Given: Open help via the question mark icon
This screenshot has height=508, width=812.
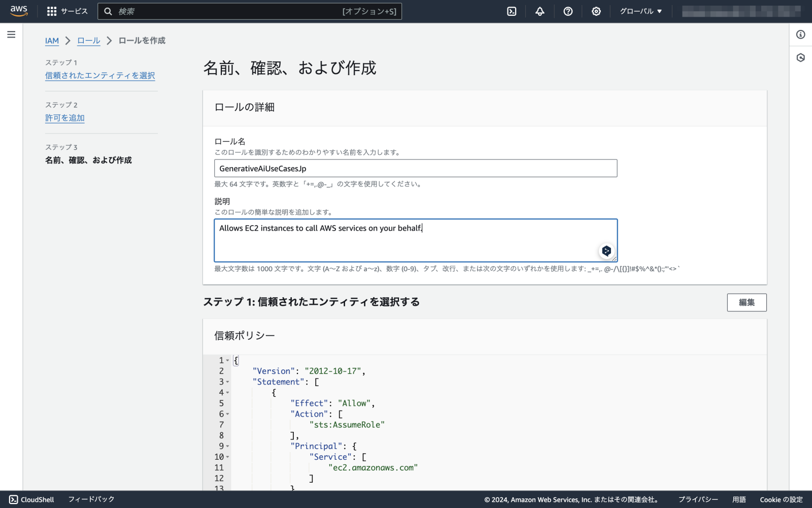Looking at the screenshot, I should (568, 11).
